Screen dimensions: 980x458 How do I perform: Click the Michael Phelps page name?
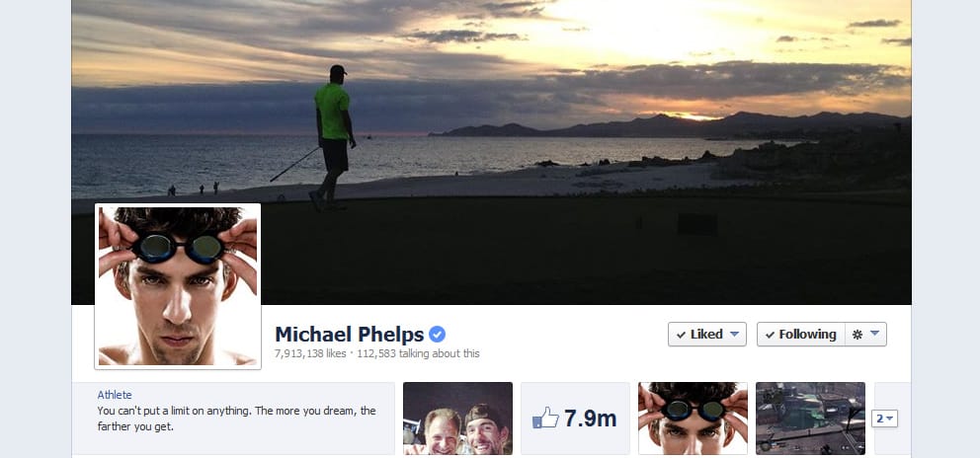coord(350,335)
